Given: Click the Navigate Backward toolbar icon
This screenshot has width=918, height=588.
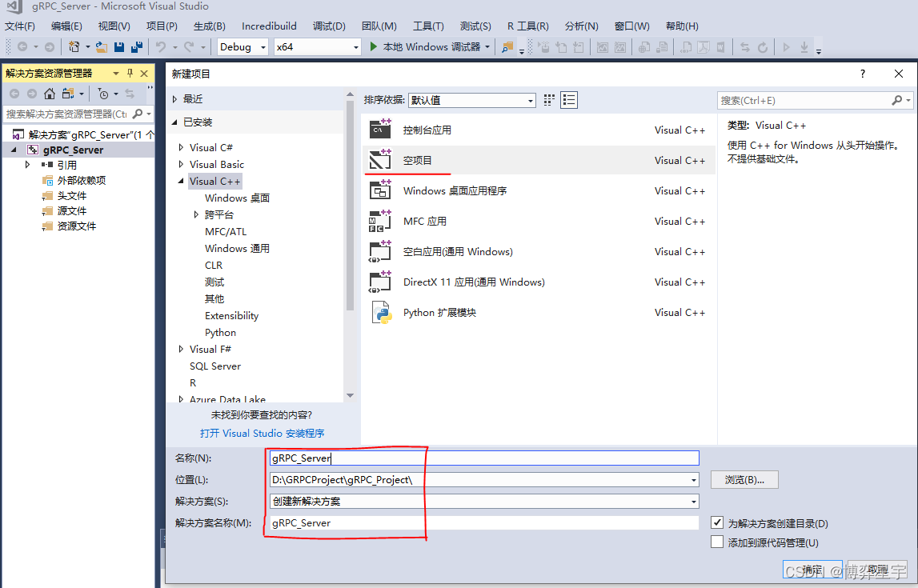Looking at the screenshot, I should [22, 47].
